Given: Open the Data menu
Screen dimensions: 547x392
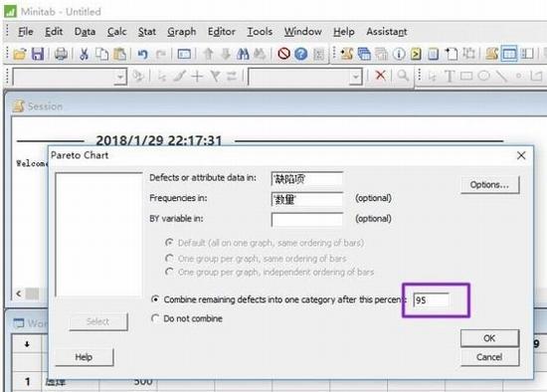Looking at the screenshot, I should click(85, 32).
